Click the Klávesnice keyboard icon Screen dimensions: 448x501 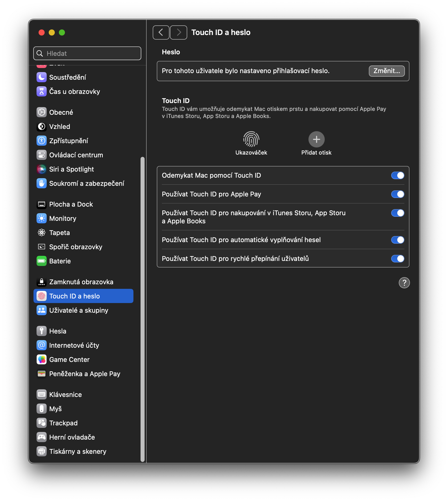point(42,394)
